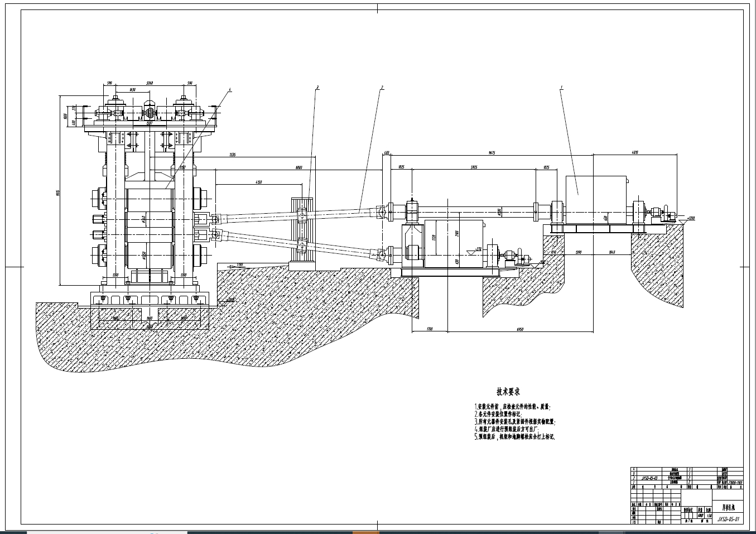Click the 4810 dimension above the motor
Image resolution: width=756 pixels, height=534 pixels.
coord(634,152)
